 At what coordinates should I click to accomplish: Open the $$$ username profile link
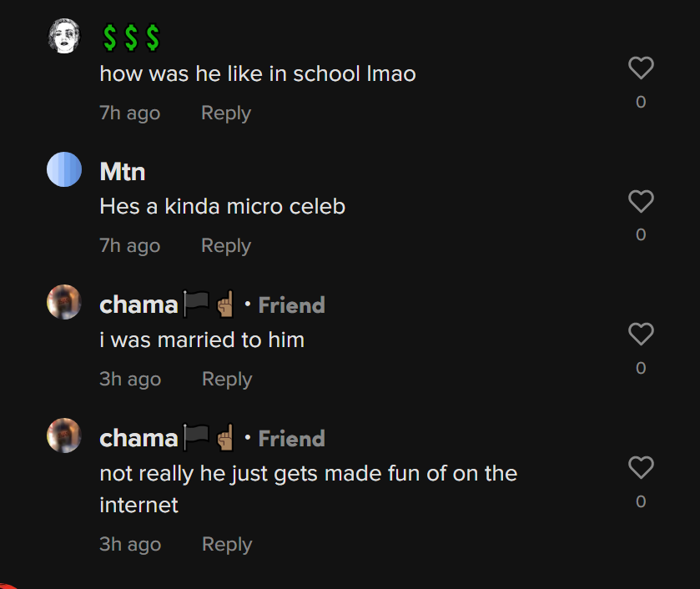point(129,38)
